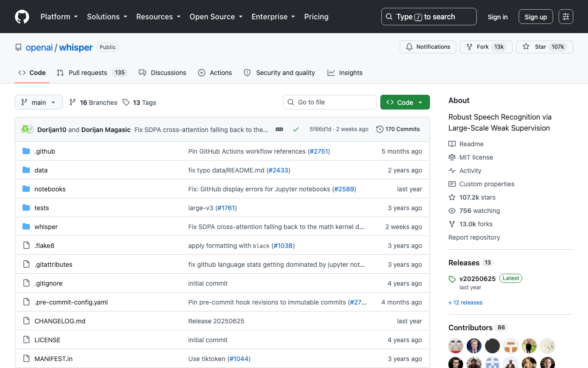This screenshot has height=368, width=588.
Task: Click the GitHub logo icon
Action: [22, 17]
